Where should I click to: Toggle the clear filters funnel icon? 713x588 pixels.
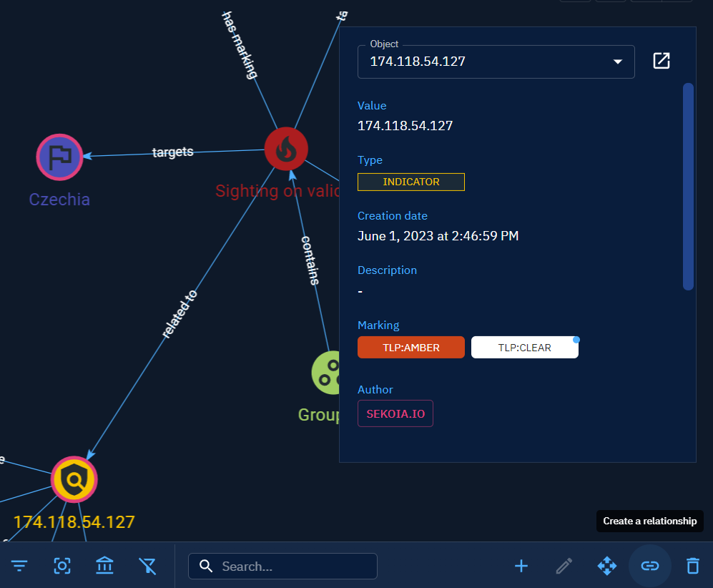(147, 566)
